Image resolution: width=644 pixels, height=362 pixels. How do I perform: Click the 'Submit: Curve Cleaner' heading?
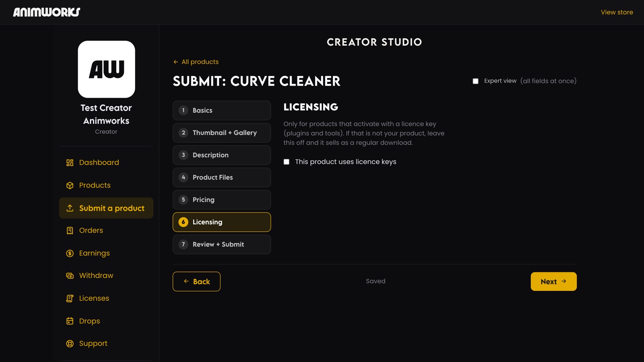pos(256,81)
